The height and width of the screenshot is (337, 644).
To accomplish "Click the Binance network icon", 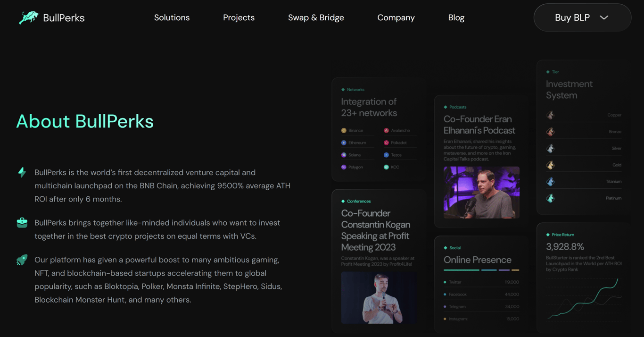I will point(344,130).
